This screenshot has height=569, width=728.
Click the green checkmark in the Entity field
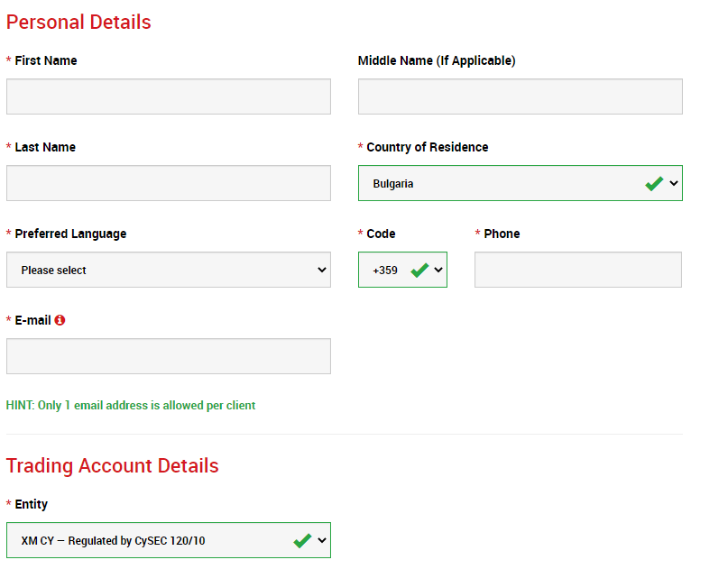point(302,540)
